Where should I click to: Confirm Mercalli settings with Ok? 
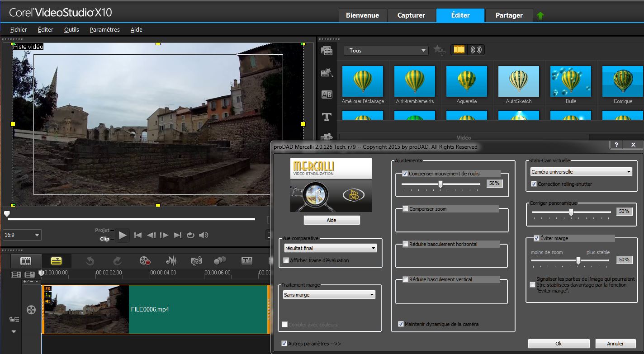click(559, 344)
